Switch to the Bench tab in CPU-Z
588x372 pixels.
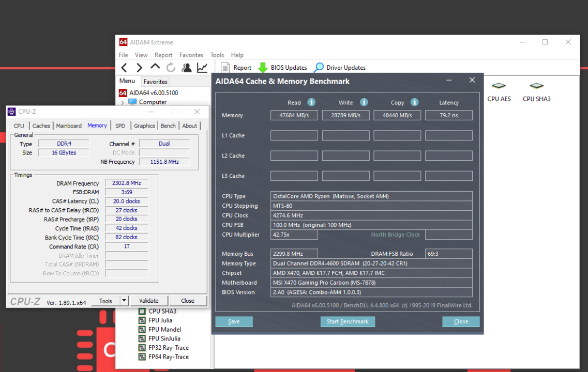[168, 126]
